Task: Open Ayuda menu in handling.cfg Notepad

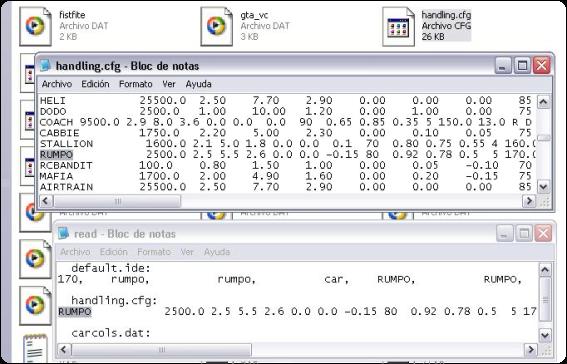Action: click(198, 84)
